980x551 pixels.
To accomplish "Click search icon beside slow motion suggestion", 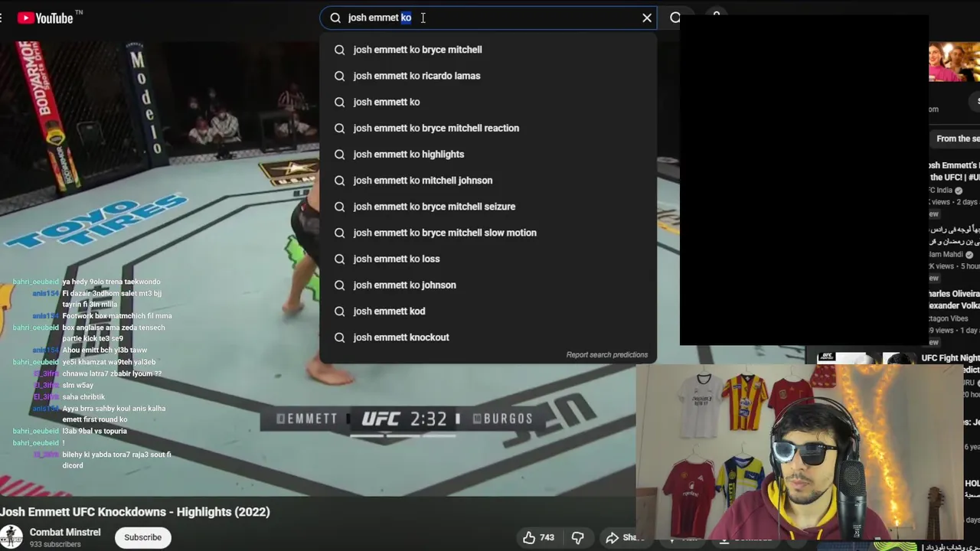I will pos(339,233).
